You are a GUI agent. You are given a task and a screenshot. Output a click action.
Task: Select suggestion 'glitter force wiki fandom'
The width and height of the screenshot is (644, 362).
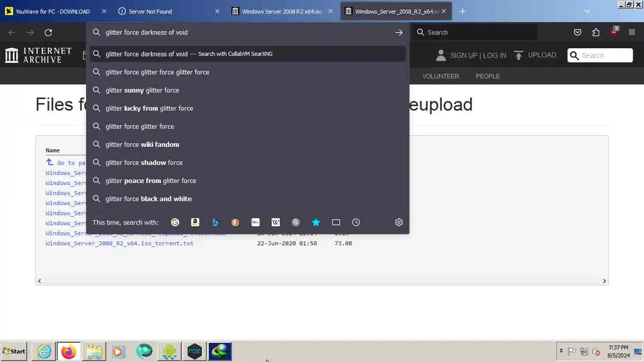click(x=248, y=144)
